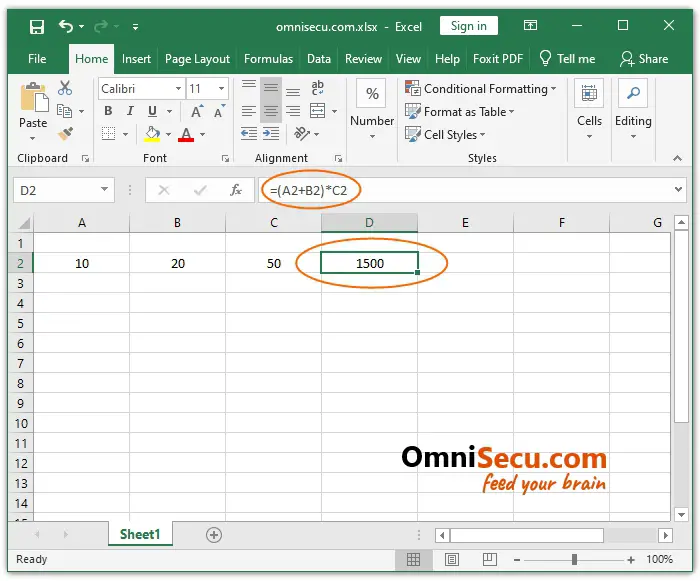Open the Number format group button

tap(372, 109)
